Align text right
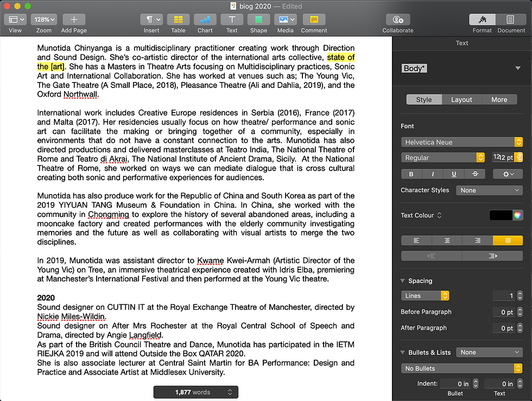The width and height of the screenshot is (532, 401). coord(477,241)
